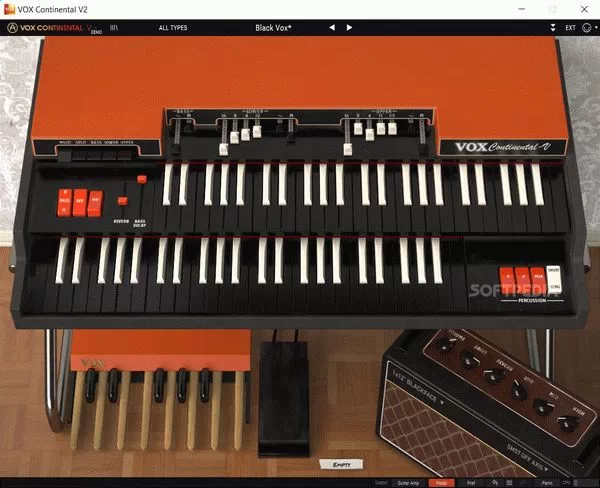Minimize the VOX Continental V2 window
Screen dimensions: 600x488
coord(522,10)
